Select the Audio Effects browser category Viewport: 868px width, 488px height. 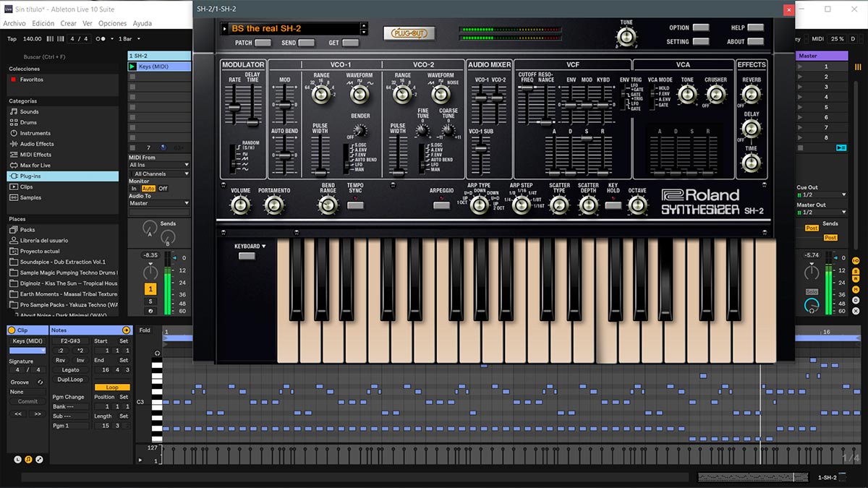coord(62,144)
